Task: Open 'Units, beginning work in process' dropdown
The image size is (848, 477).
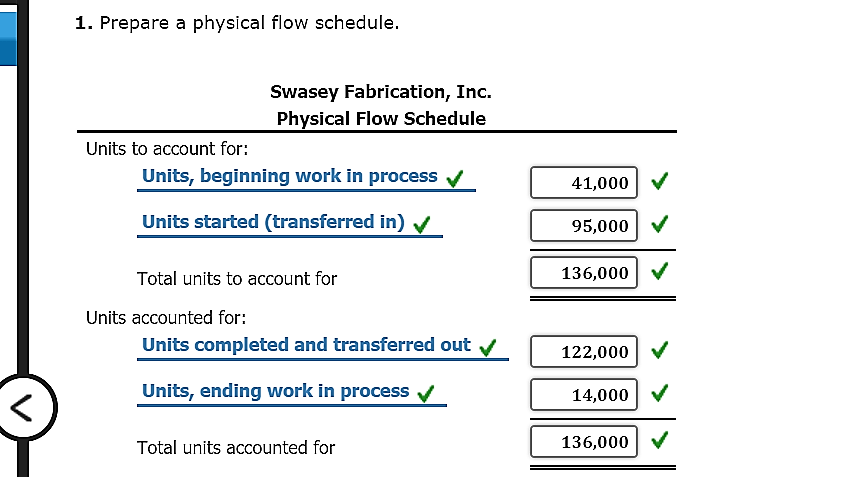Action: pos(306,178)
